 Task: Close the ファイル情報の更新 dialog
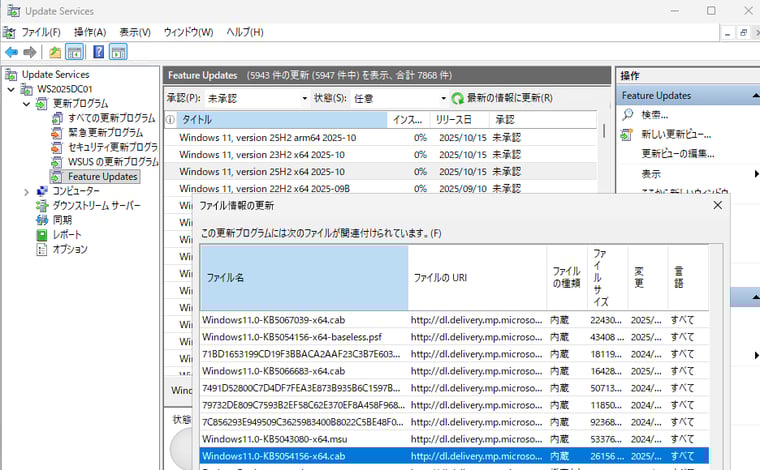click(718, 205)
